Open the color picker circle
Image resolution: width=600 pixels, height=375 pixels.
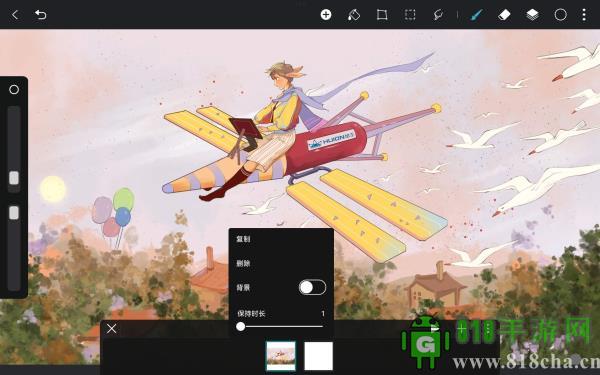(x=561, y=15)
